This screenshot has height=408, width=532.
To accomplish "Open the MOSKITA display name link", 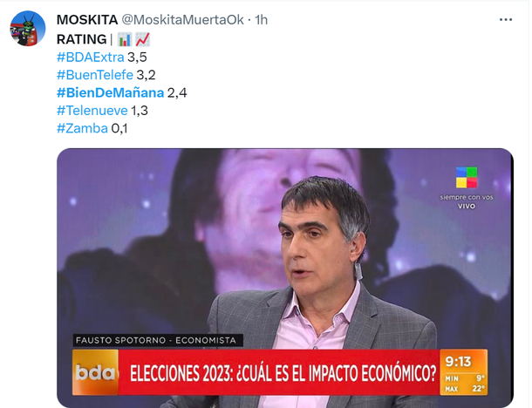I will pyautogui.click(x=87, y=20).
